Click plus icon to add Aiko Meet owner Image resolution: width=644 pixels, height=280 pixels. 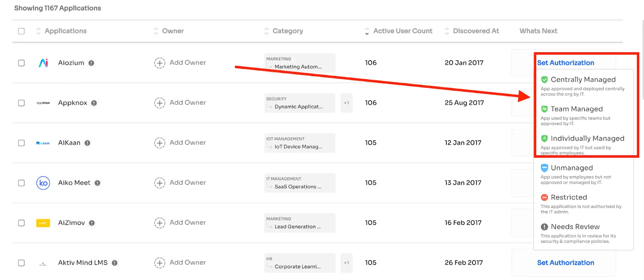click(160, 183)
